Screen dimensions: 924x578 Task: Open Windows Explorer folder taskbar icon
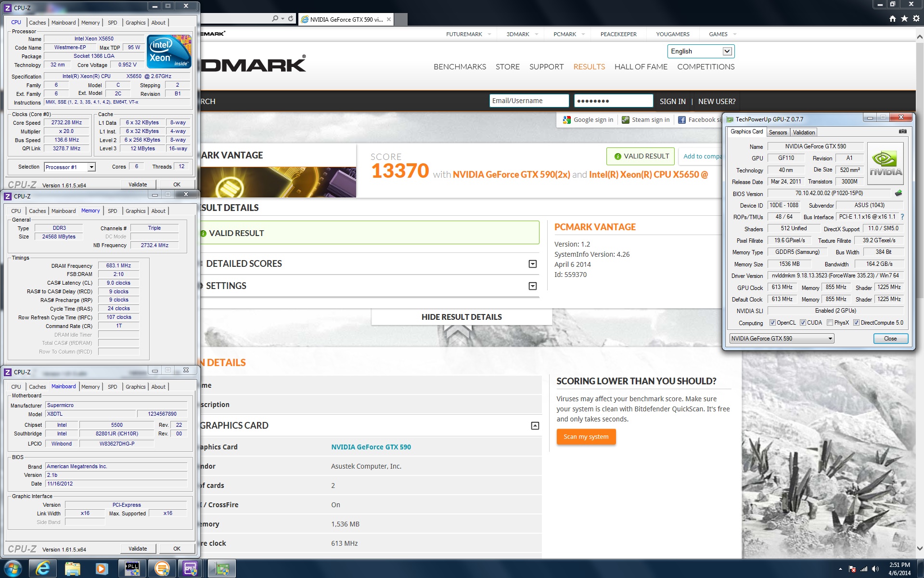(72, 569)
